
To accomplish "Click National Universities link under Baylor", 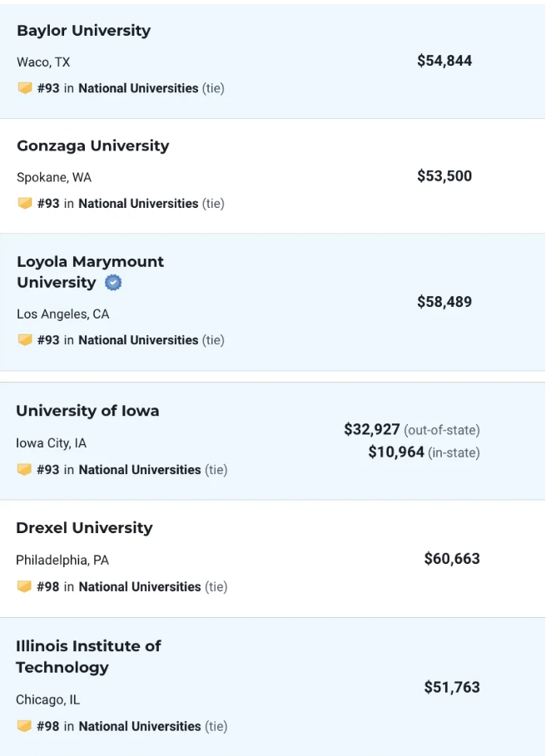I will 138,88.
